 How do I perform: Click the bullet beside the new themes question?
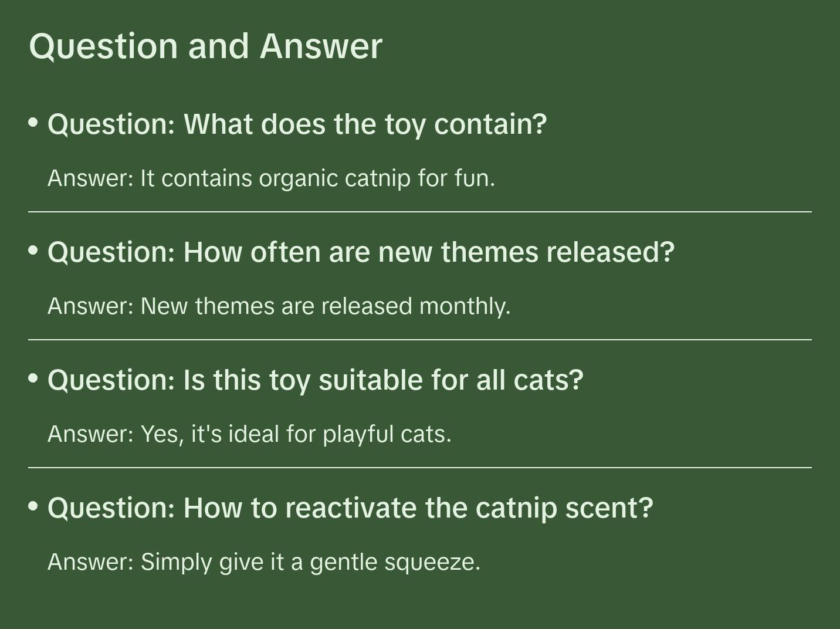click(x=33, y=251)
